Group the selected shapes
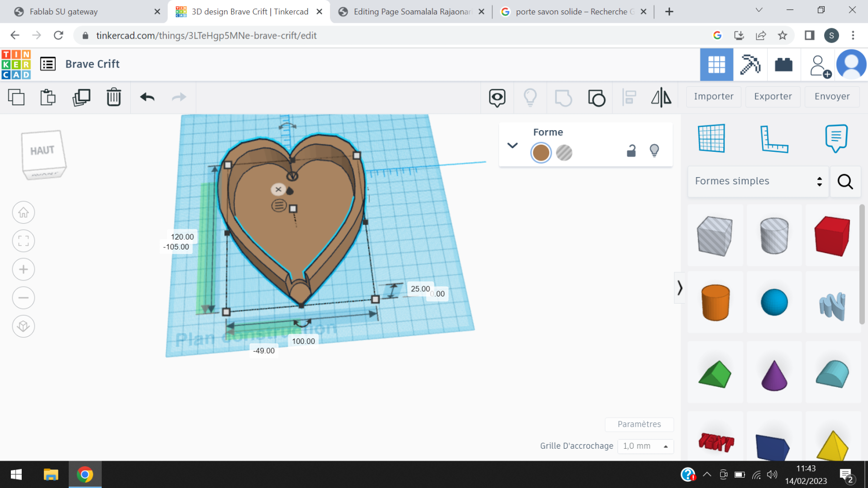Screen dimensions: 868x488 pyautogui.click(x=563, y=98)
